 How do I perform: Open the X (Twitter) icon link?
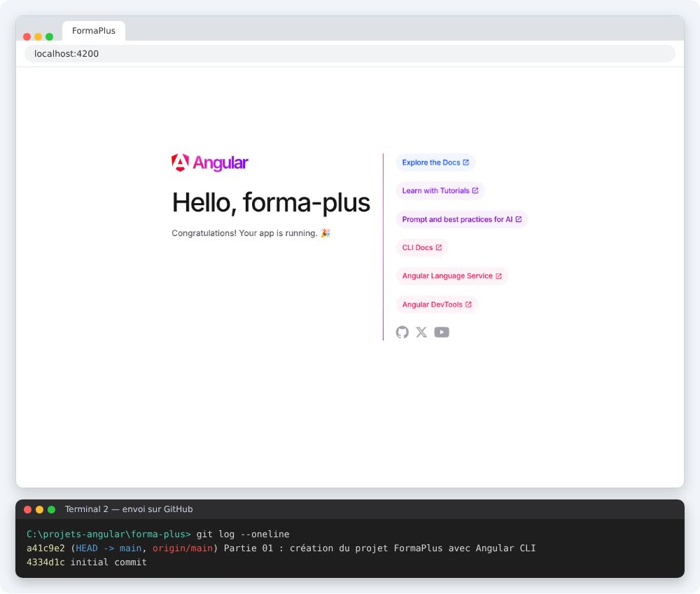(421, 332)
